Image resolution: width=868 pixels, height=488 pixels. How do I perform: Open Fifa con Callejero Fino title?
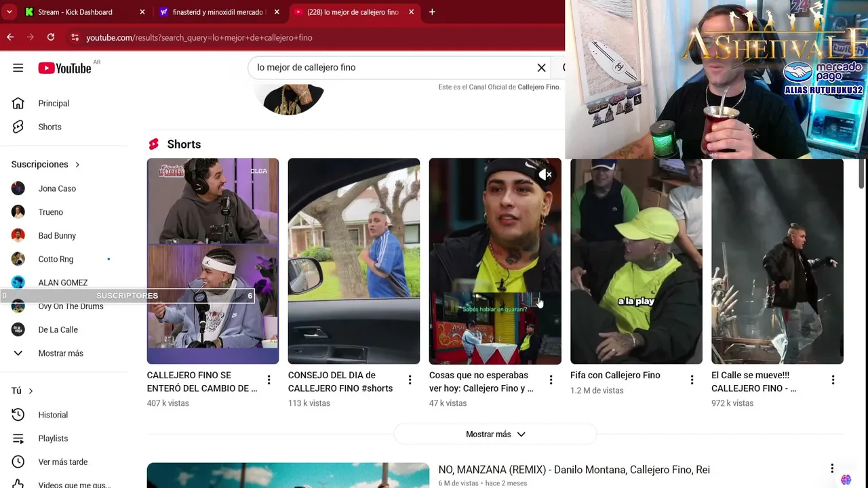coord(615,375)
